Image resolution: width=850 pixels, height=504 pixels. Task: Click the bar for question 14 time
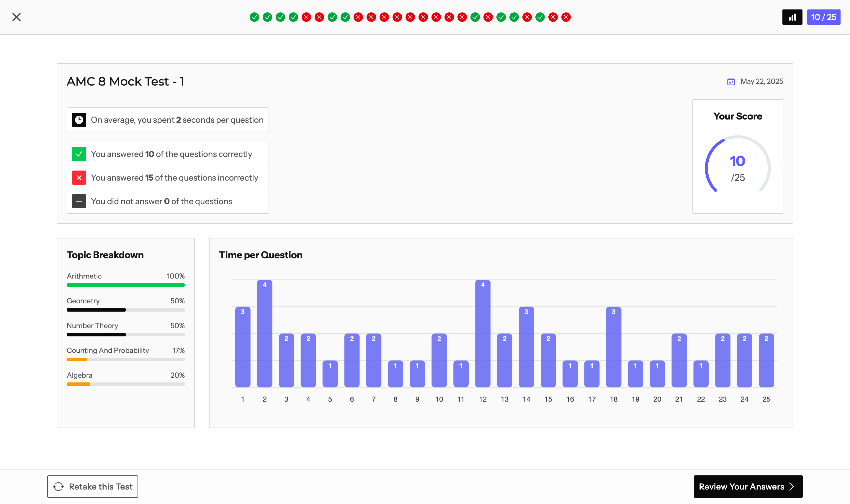(526, 347)
